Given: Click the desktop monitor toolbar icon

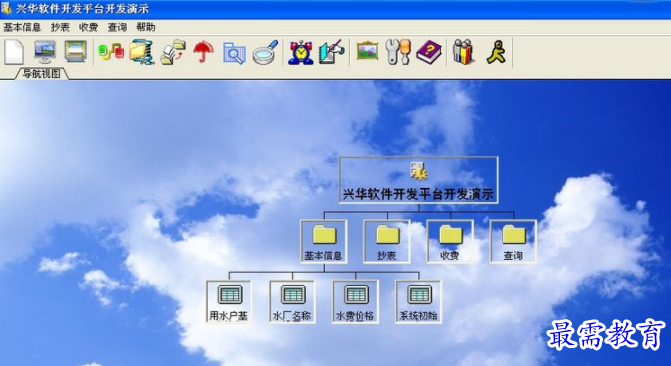Looking at the screenshot, I should pos(45,52).
